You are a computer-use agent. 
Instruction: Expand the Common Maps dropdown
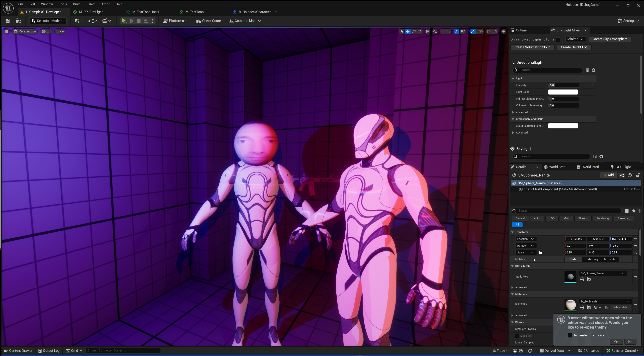pyautogui.click(x=245, y=21)
